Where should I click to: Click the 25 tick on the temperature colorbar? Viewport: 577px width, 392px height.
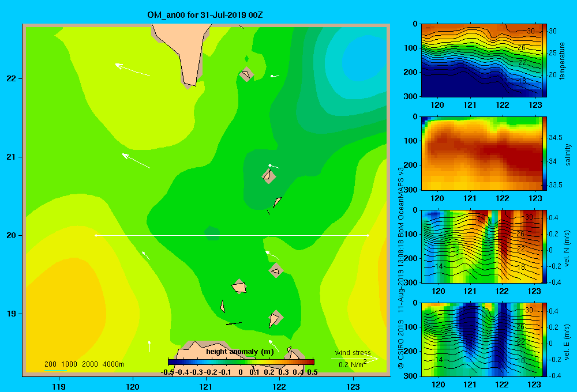(x=553, y=53)
